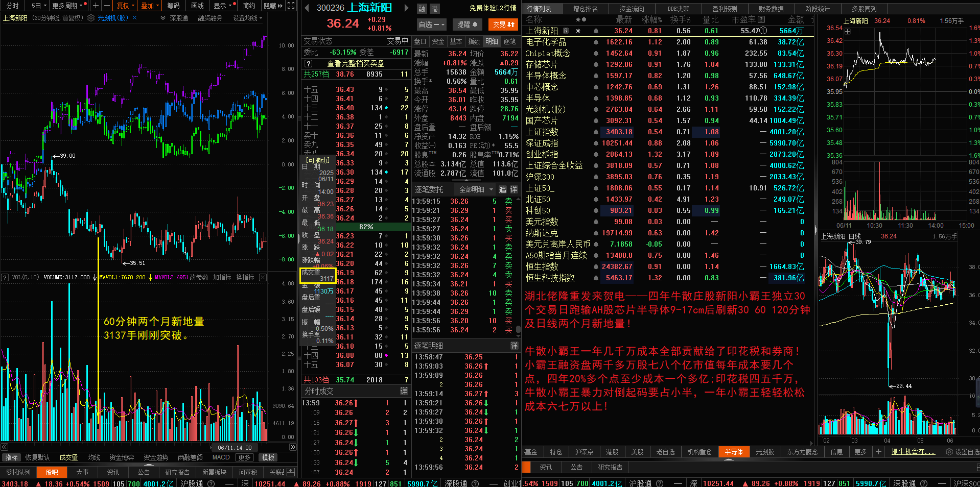Remove the 光刻机(胶) overlay with the X

tap(135, 18)
